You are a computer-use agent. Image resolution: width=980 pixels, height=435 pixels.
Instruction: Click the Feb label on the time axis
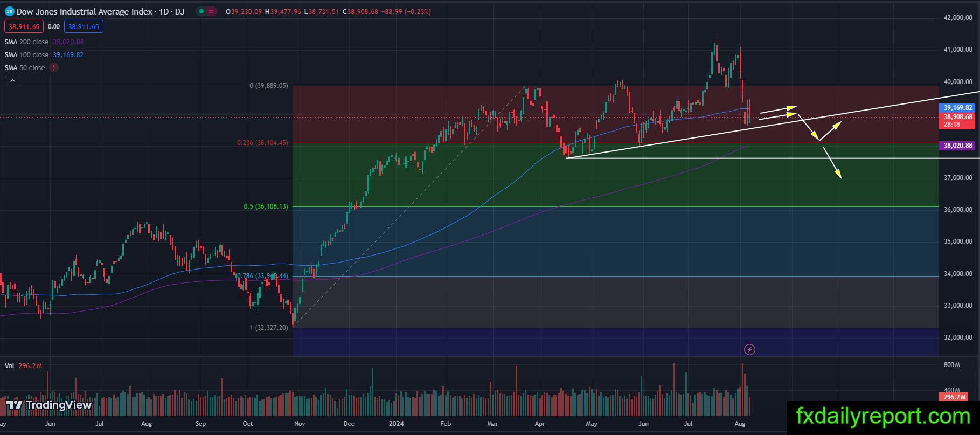coord(446,424)
